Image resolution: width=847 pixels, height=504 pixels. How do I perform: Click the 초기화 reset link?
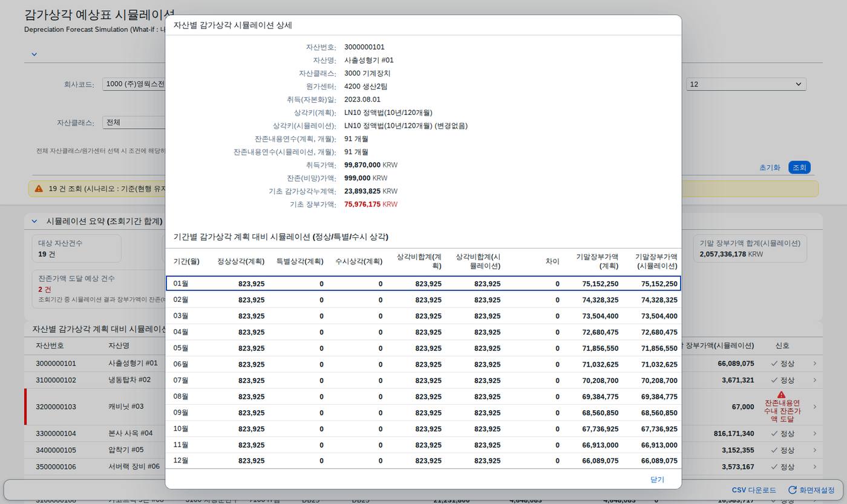click(770, 168)
